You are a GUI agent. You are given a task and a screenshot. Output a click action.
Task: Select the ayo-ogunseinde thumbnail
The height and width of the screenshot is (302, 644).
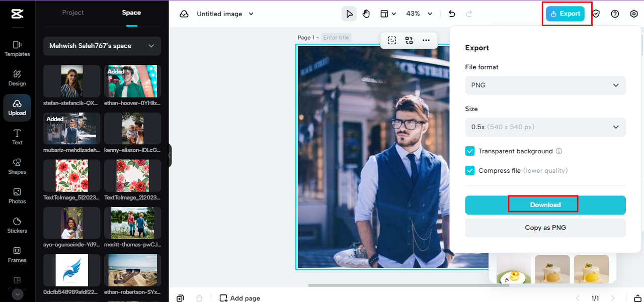[72, 223]
